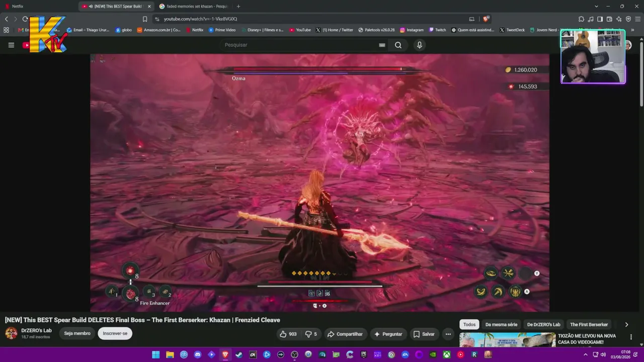The height and width of the screenshot is (362, 644).
Task: Click the video player to pause
Action: pos(319,183)
